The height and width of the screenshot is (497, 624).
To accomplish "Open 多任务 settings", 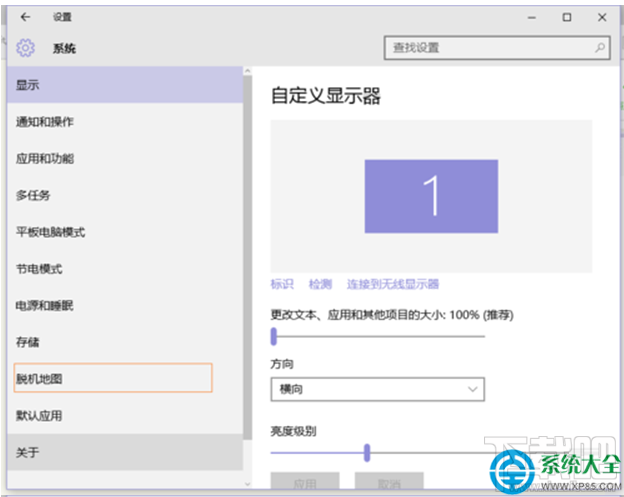I will tap(125, 195).
